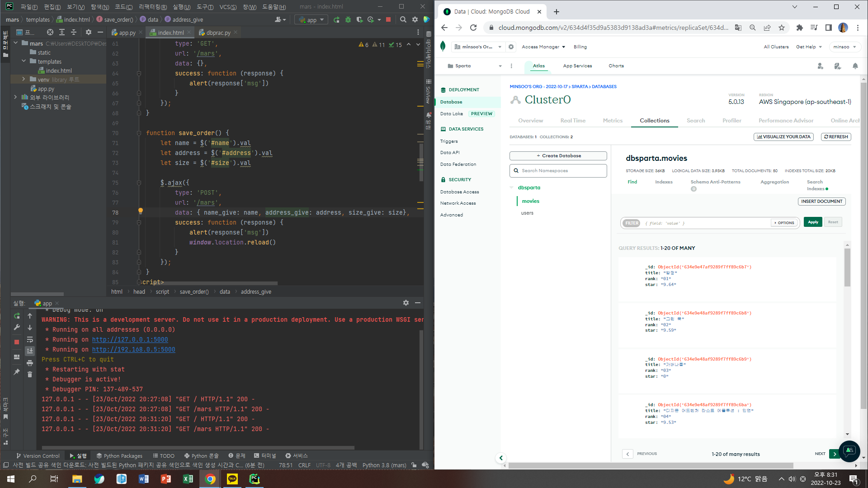Collapse the templates folder

pyautogui.click(x=24, y=61)
